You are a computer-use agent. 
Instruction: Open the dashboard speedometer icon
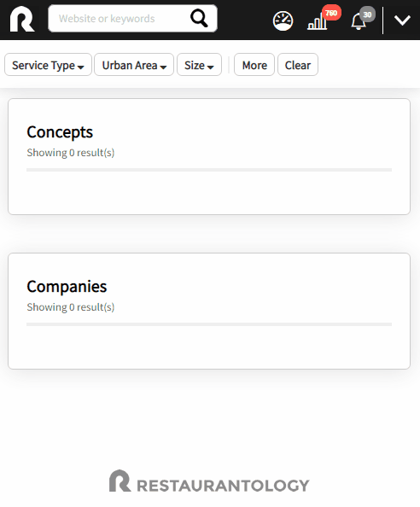(283, 21)
